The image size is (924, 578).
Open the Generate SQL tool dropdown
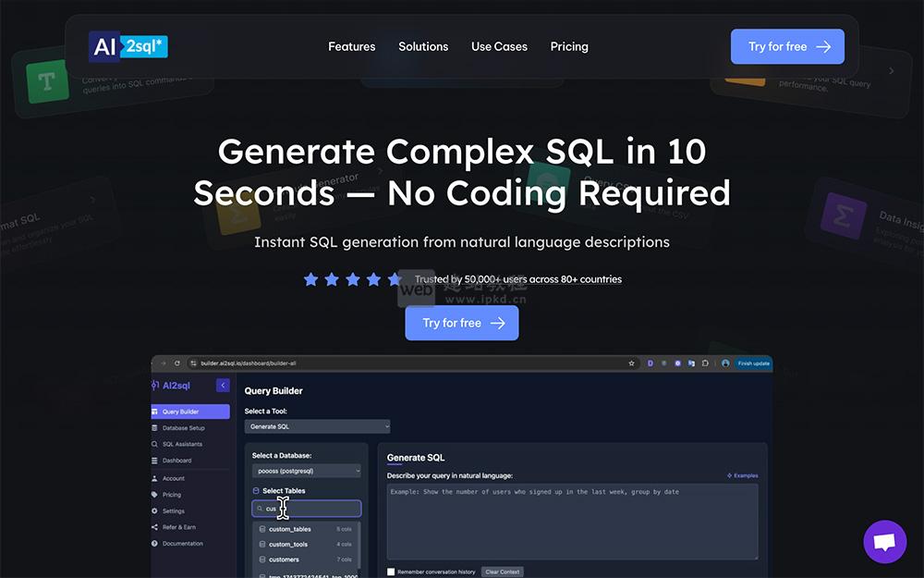pyautogui.click(x=317, y=426)
